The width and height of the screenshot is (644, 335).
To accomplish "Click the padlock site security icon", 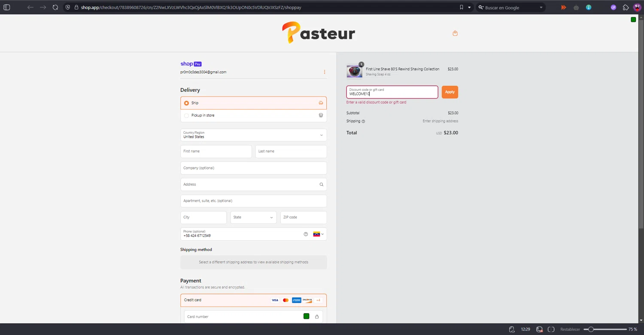I will click(76, 7).
